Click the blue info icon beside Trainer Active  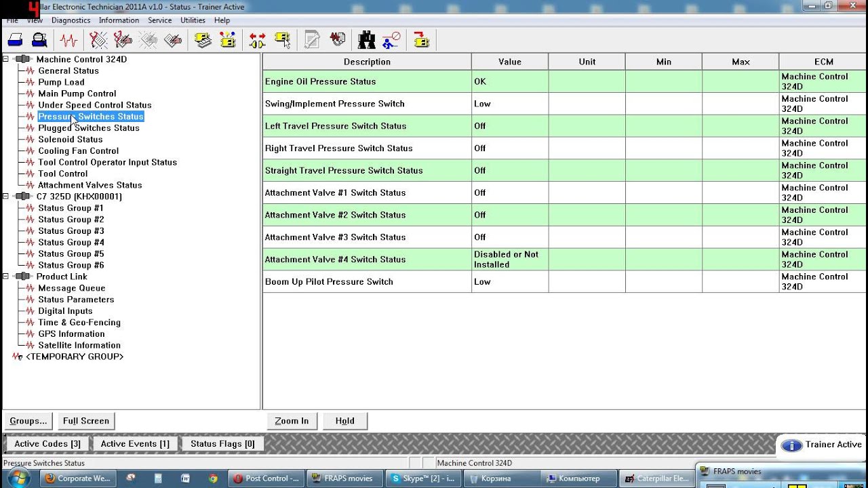791,445
